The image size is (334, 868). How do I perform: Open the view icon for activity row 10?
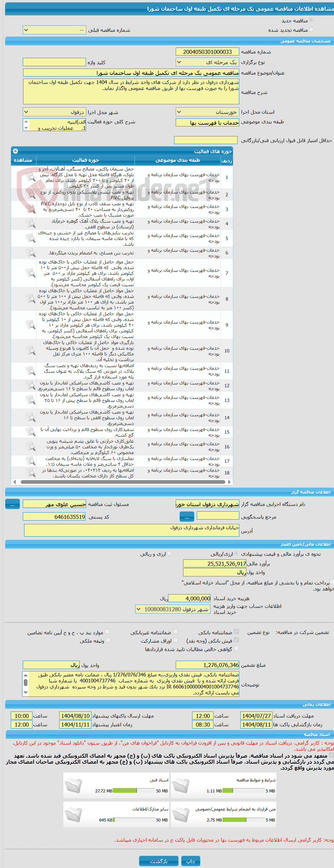pos(30,350)
